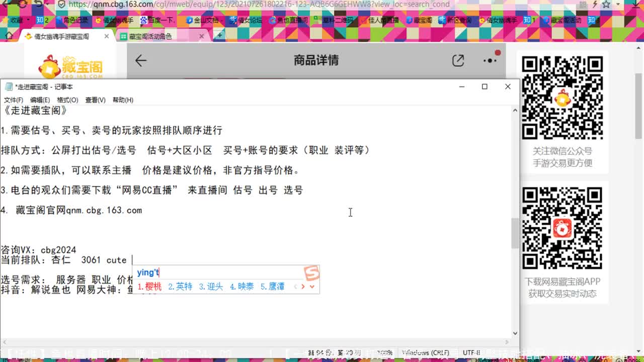This screenshot has width=644, height=362.
Task: Open a new browser tab with plus
Action: coord(219,36)
